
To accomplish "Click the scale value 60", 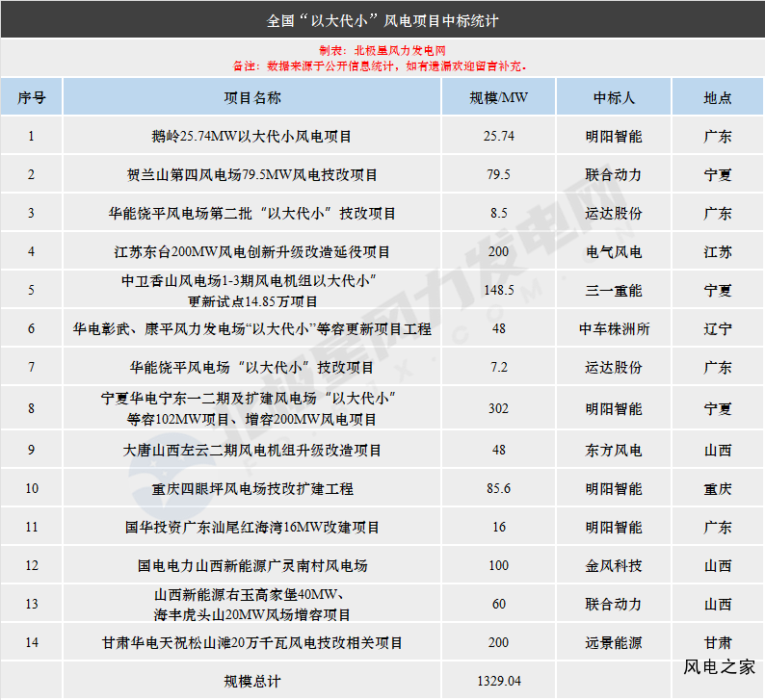I will point(499,604).
